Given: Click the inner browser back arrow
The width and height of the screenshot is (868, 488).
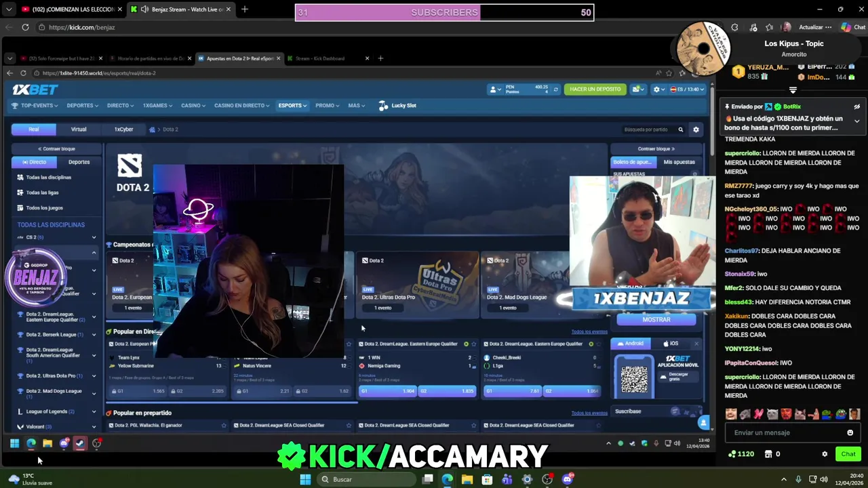Looking at the screenshot, I should [x=9, y=73].
